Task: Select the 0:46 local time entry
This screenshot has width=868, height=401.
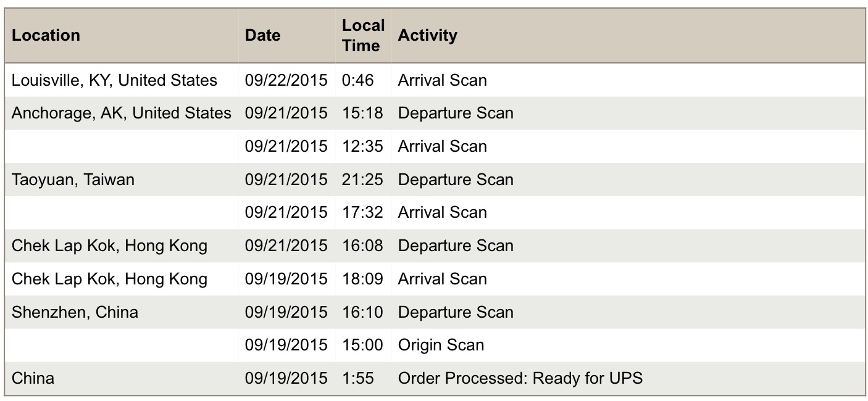Action: coord(358,80)
